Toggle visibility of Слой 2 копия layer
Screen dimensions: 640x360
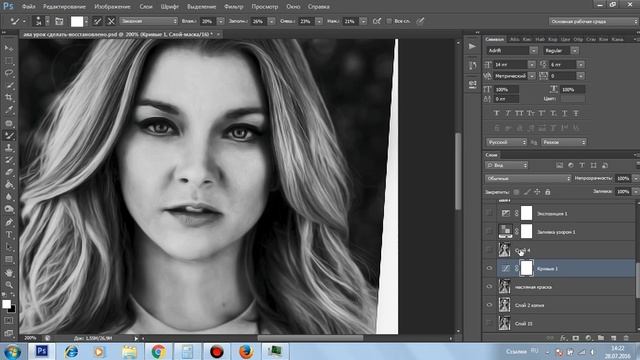click(489, 305)
